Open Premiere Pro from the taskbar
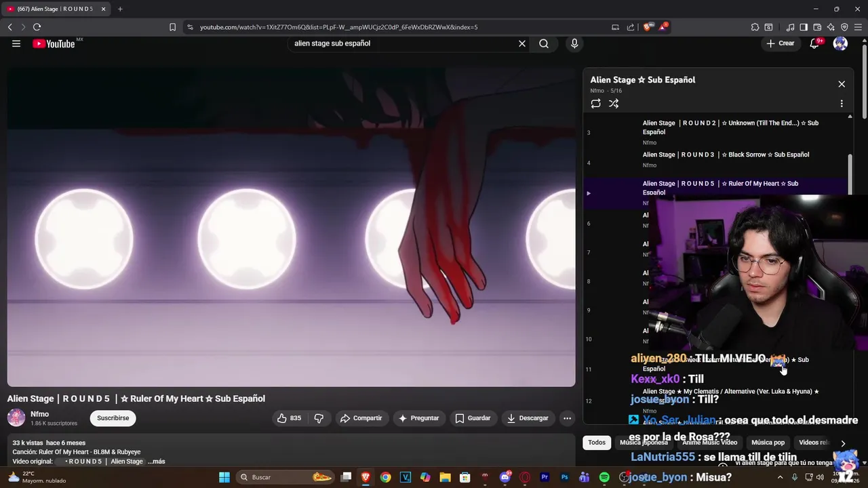 click(545, 477)
